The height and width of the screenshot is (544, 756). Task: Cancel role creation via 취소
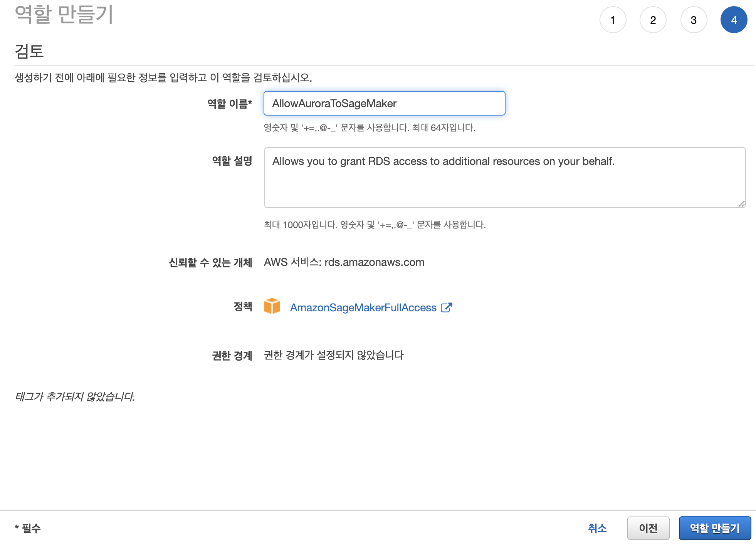point(597,528)
